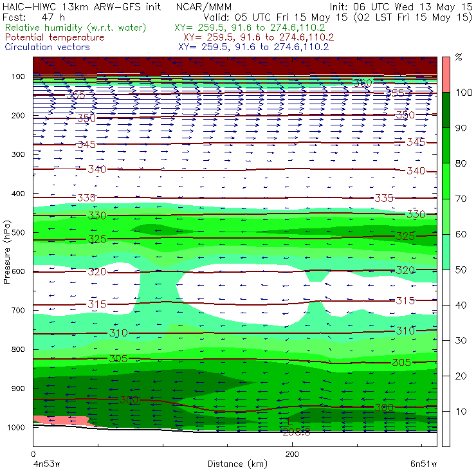Pick the 60–70% light green legend swatch
The width and height of the screenshot is (476, 476).
coord(446,216)
